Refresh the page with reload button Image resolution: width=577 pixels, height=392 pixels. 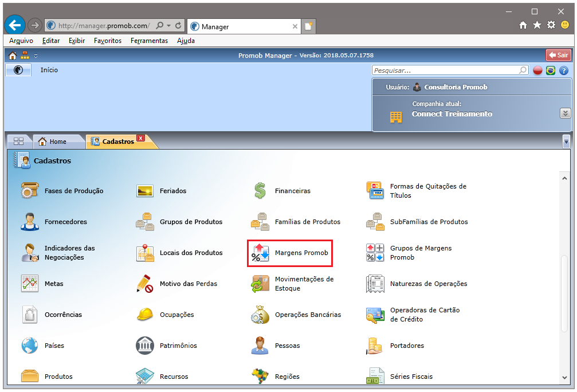[178, 25]
